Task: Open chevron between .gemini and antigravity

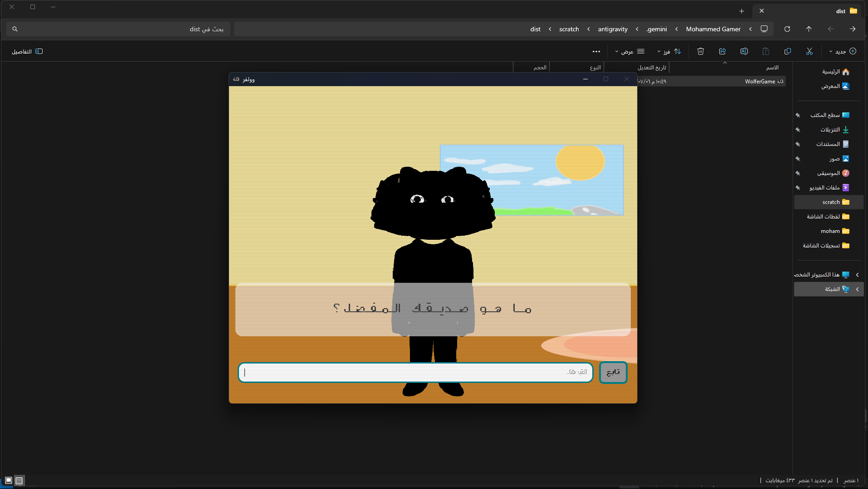Action: pos(637,29)
